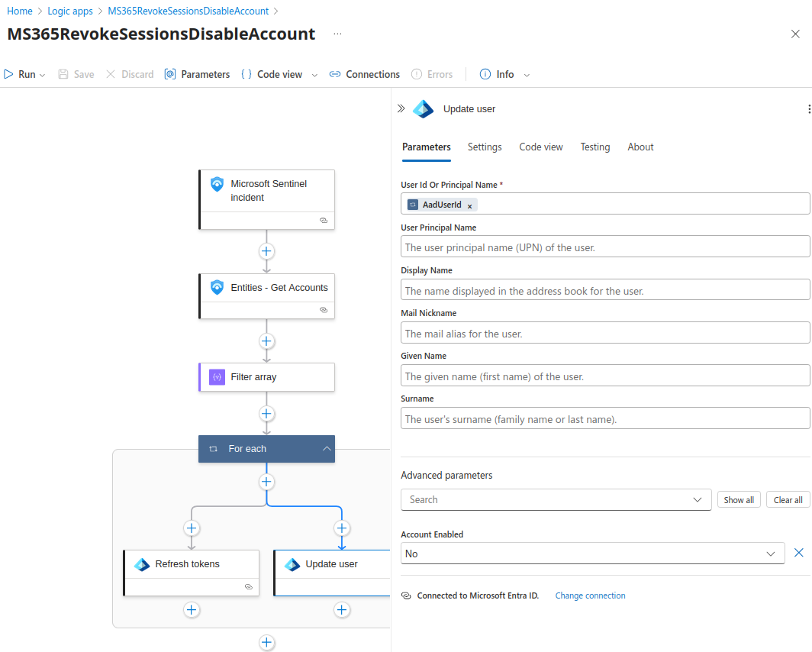The height and width of the screenshot is (652, 812).
Task: Switch to the Parameters tab
Action: click(x=426, y=147)
